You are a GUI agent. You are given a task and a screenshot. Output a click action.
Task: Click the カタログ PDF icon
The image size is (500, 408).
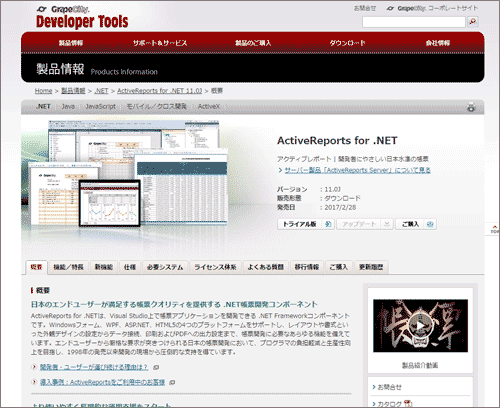click(408, 404)
